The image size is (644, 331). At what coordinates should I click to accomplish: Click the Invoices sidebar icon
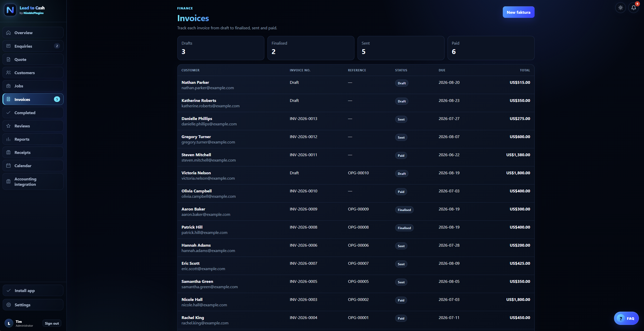point(8,99)
